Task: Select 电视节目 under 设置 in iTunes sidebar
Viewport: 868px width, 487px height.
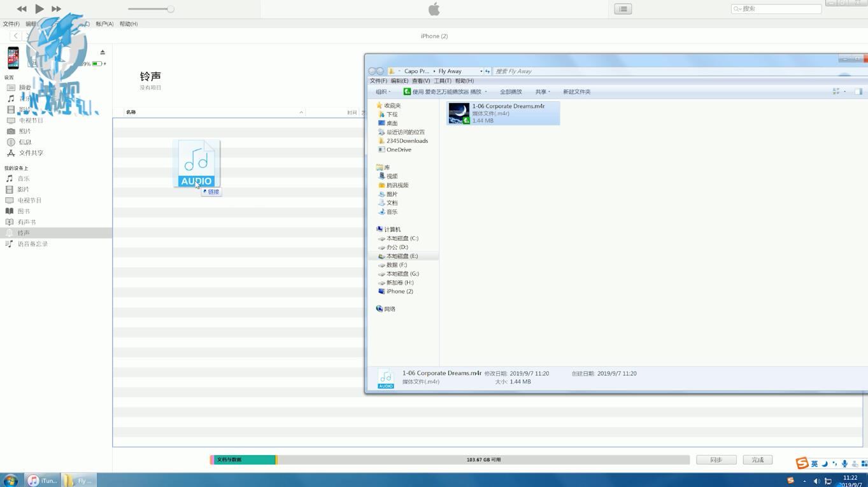Action: click(x=31, y=120)
